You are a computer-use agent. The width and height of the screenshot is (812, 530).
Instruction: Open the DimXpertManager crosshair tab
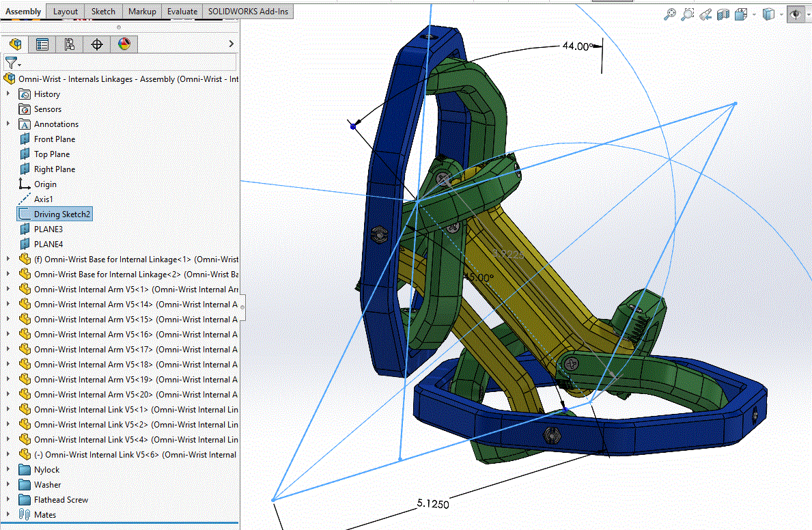97,44
